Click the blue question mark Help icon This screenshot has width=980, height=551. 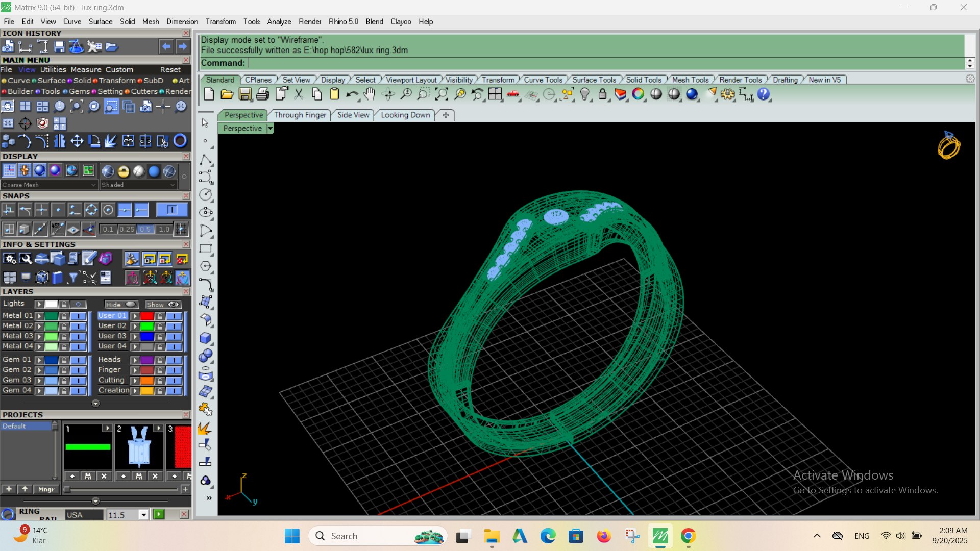(x=764, y=94)
